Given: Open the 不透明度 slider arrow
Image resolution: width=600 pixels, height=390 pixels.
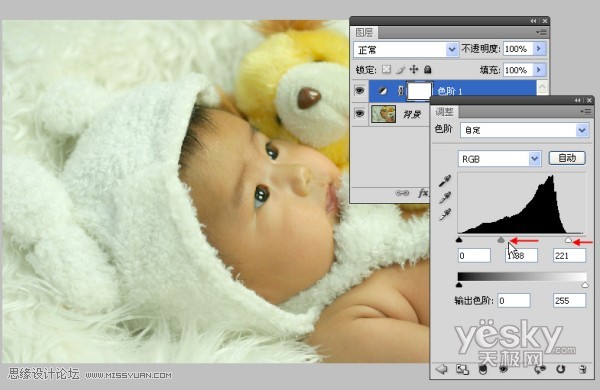Looking at the screenshot, I should [539, 49].
